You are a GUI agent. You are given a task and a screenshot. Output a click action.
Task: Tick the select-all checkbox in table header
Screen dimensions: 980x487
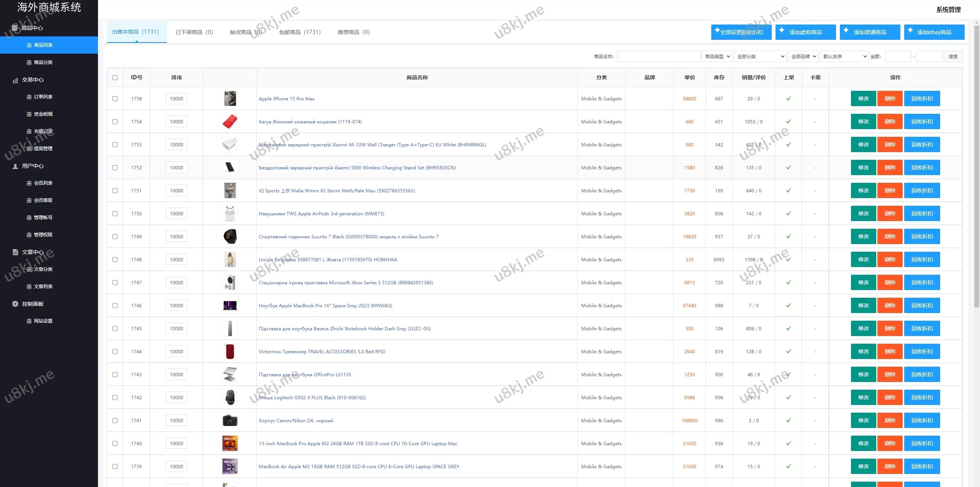click(115, 78)
